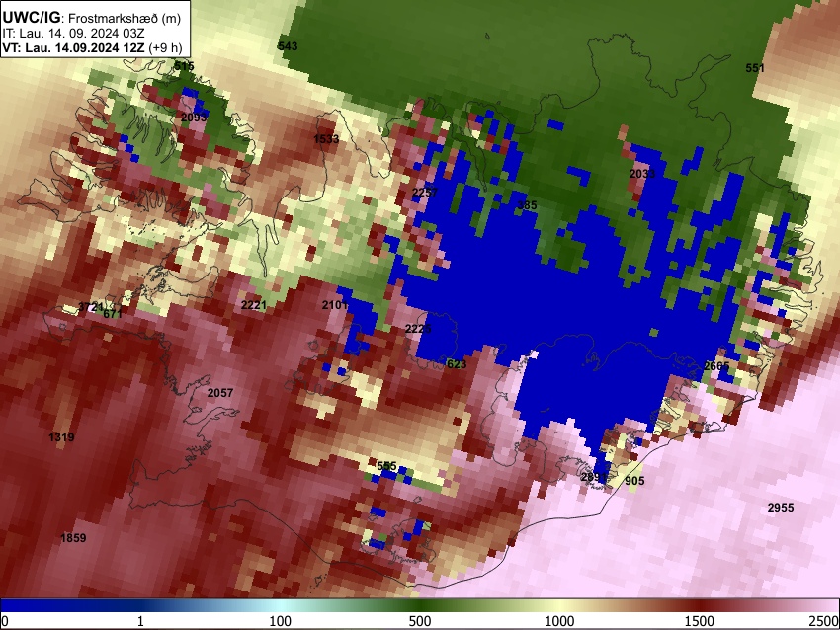Click the map value 2225
Screen dimensions: 840x630
pyautogui.click(x=418, y=329)
